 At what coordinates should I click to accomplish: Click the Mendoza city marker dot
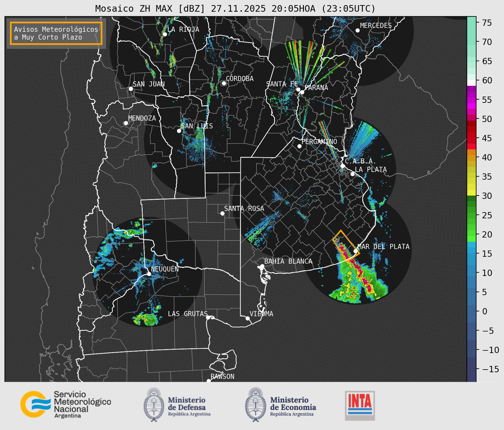tap(126, 123)
